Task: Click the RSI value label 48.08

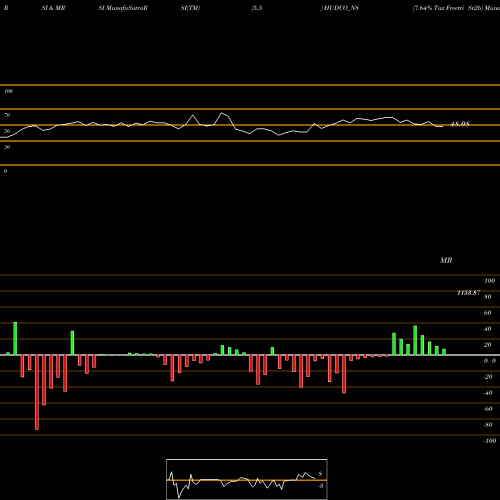Action: (460, 124)
